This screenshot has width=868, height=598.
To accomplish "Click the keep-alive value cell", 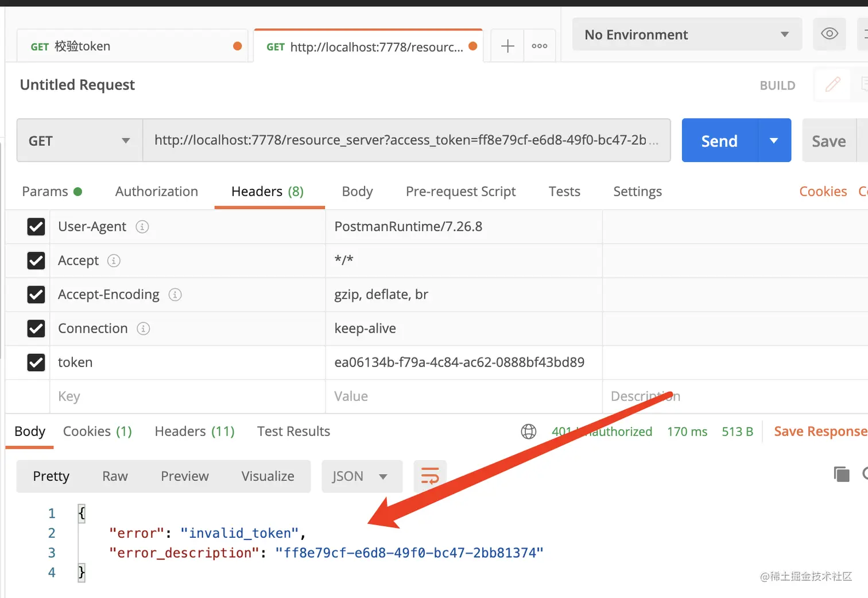I will (464, 329).
